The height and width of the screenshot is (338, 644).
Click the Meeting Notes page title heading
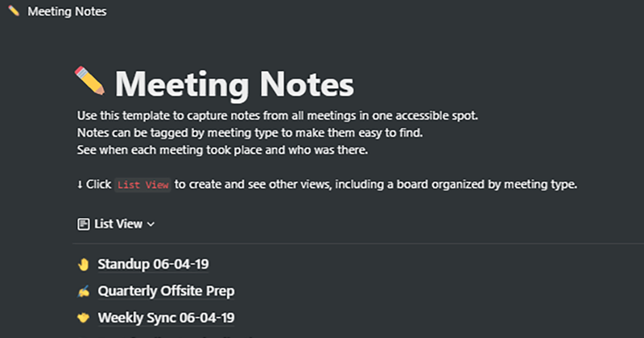click(x=234, y=84)
